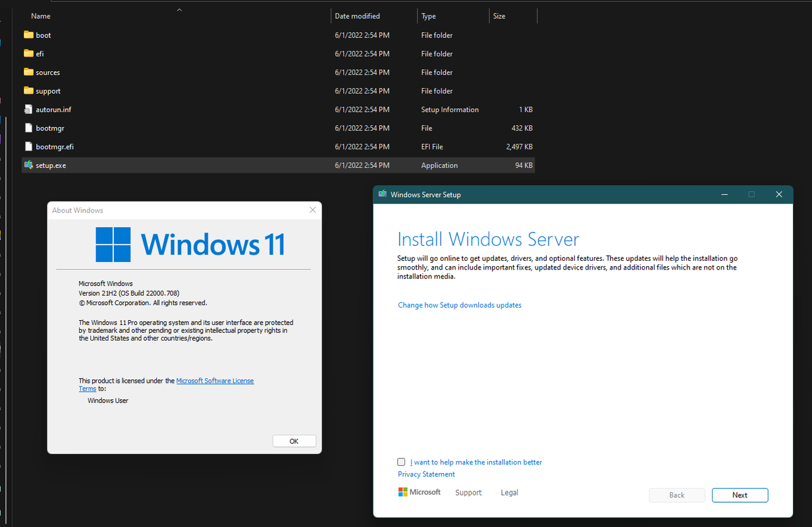Select the 'sources' folder name
Viewport: 812px width, 527px height.
click(x=47, y=72)
